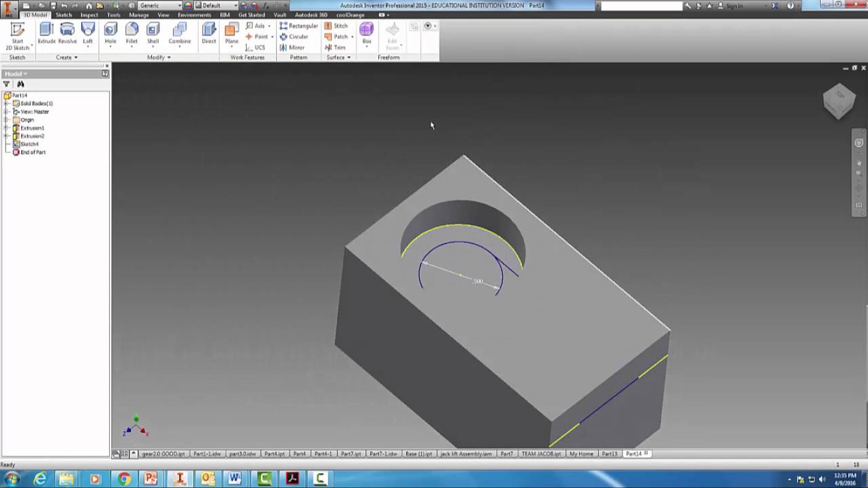Image resolution: width=868 pixels, height=488 pixels.
Task: Select Part14 root node in browser
Action: coord(16,96)
